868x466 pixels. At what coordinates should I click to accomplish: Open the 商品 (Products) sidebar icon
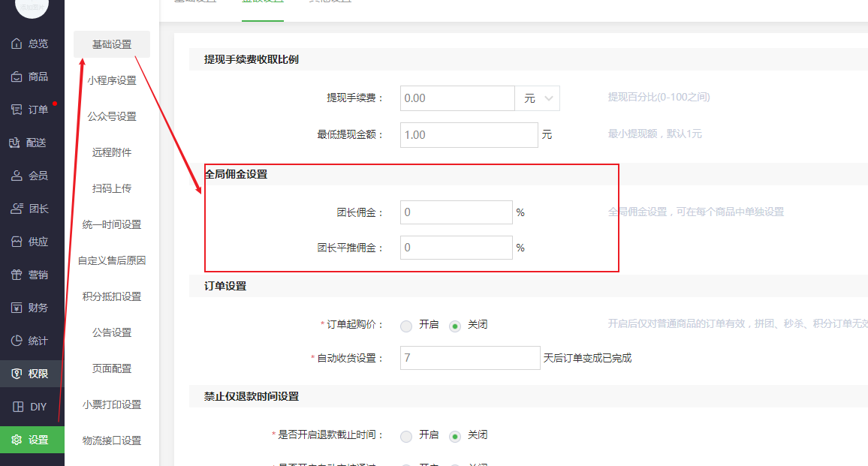tap(31, 76)
